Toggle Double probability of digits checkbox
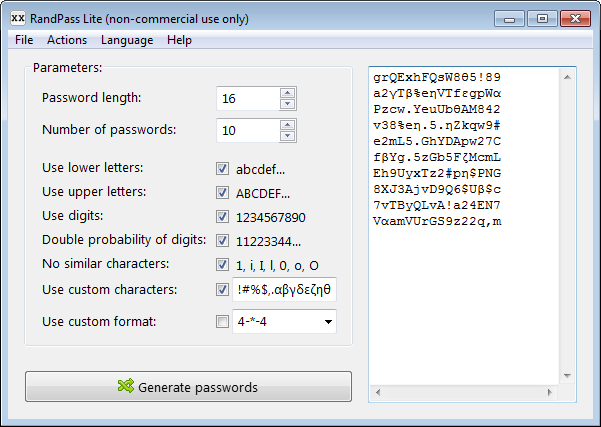 click(x=222, y=241)
